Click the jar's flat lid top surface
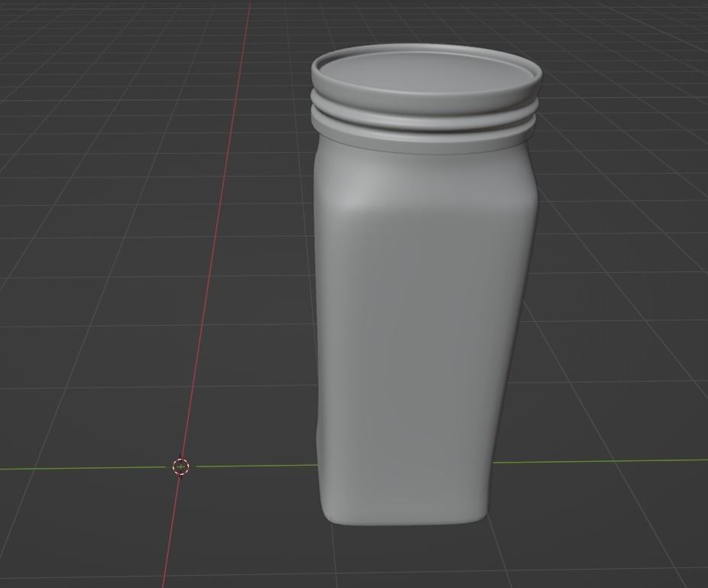708x588 pixels. coord(424,73)
